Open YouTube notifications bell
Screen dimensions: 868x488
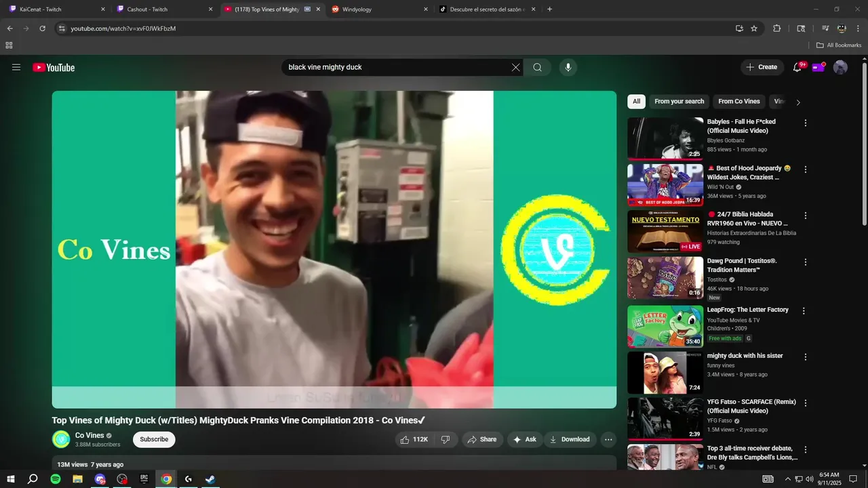tap(797, 67)
